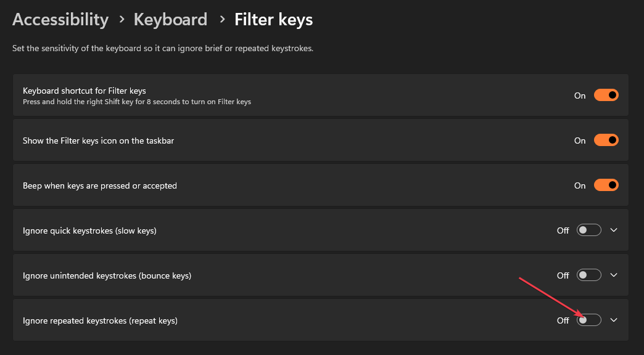Click the 'Show the Filter keys icon on the taskbar' label

click(98, 141)
